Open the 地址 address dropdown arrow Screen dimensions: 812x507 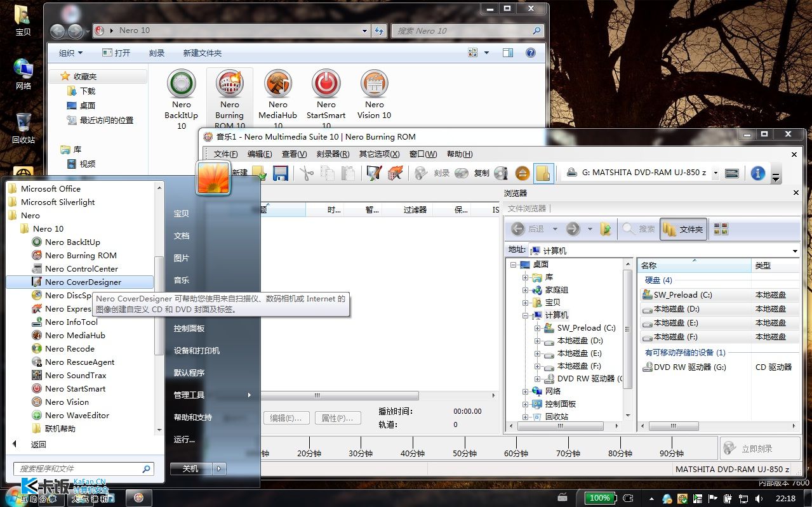795,251
